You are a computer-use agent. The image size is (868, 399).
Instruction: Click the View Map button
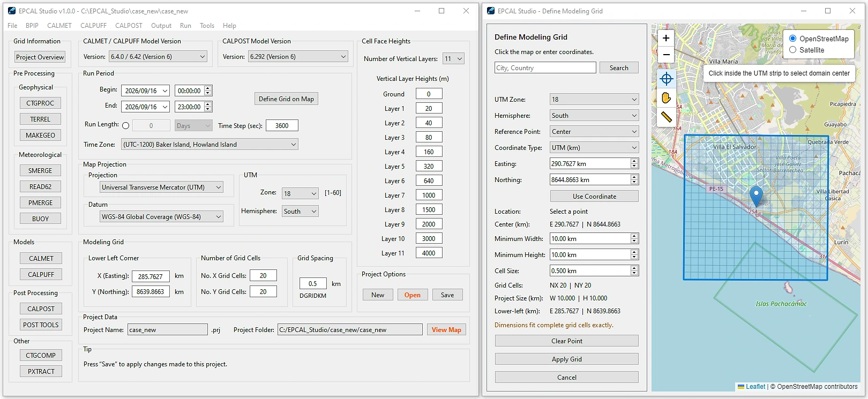(x=446, y=330)
